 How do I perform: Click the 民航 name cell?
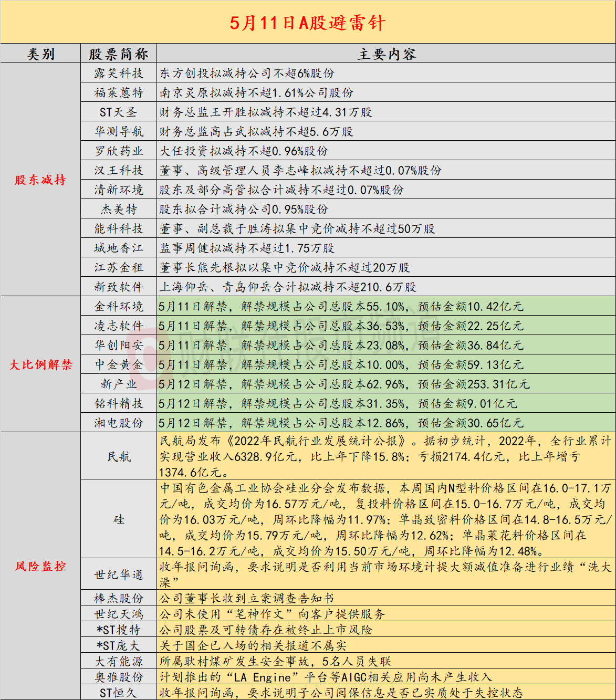pyautogui.click(x=119, y=456)
